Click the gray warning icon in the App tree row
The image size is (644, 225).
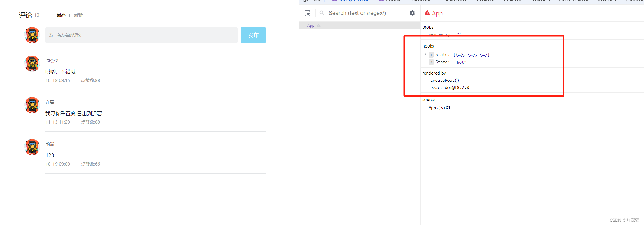pyautogui.click(x=319, y=26)
